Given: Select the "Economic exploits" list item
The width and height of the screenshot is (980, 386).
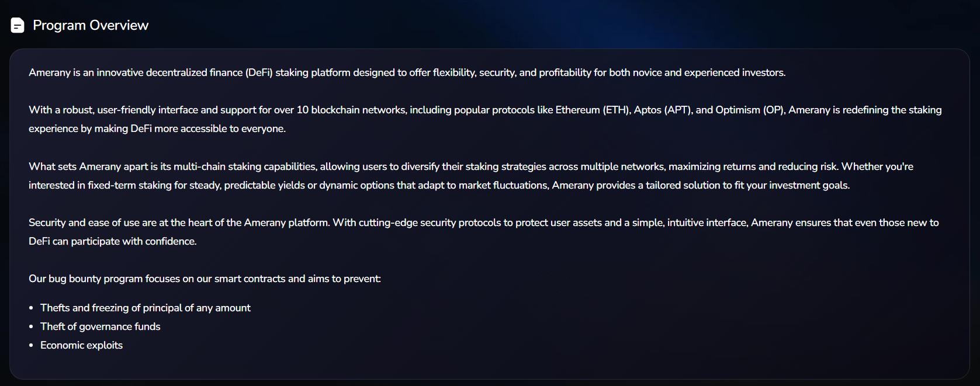Looking at the screenshot, I should (81, 345).
